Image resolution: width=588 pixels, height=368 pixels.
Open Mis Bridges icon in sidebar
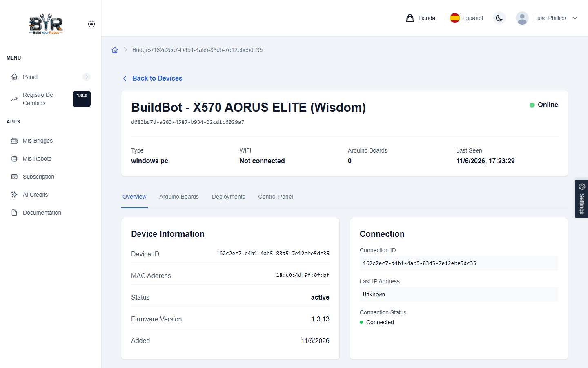14,141
